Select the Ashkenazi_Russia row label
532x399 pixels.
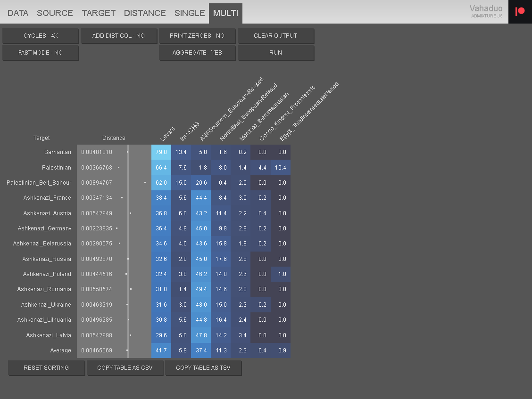pyautogui.click(x=47, y=259)
